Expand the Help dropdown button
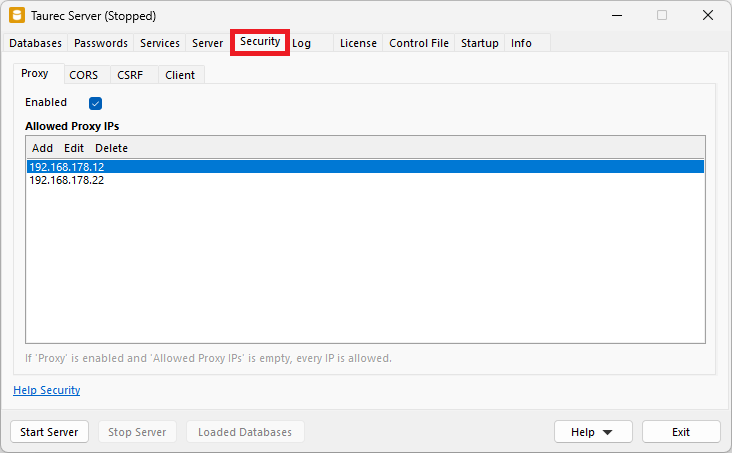732x453 pixels. point(593,432)
